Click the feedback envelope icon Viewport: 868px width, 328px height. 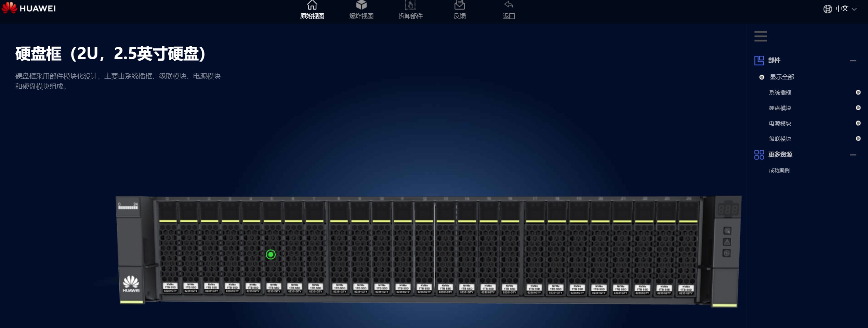(459, 5)
